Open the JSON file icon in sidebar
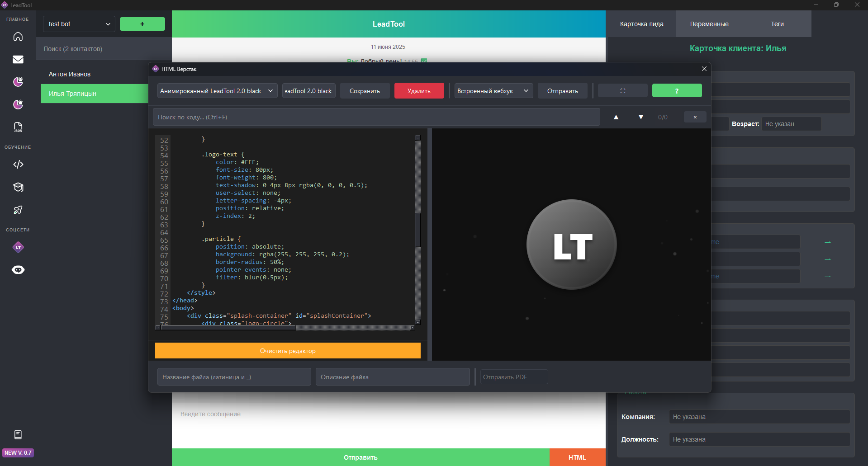Screen dimensions: 868x466 point(18,127)
